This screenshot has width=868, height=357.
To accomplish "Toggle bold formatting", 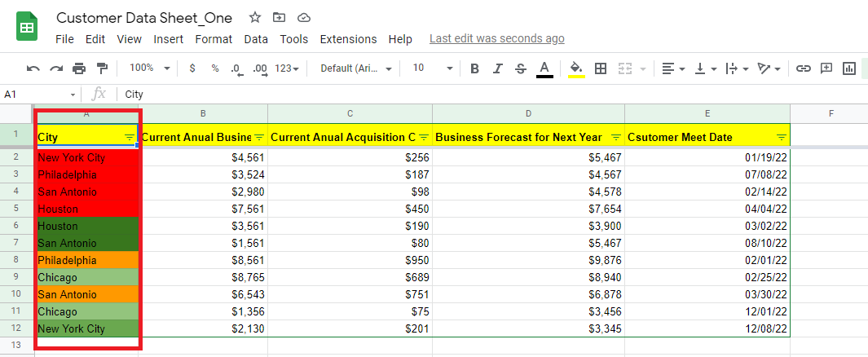I will [474, 68].
